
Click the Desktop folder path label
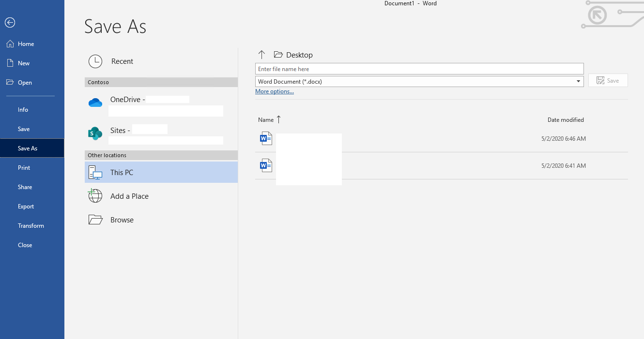(x=299, y=55)
